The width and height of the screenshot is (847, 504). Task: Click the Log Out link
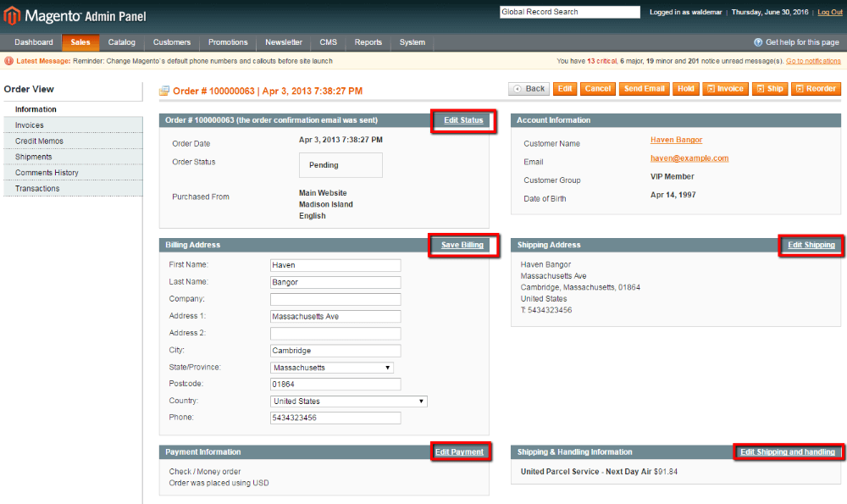tap(829, 12)
